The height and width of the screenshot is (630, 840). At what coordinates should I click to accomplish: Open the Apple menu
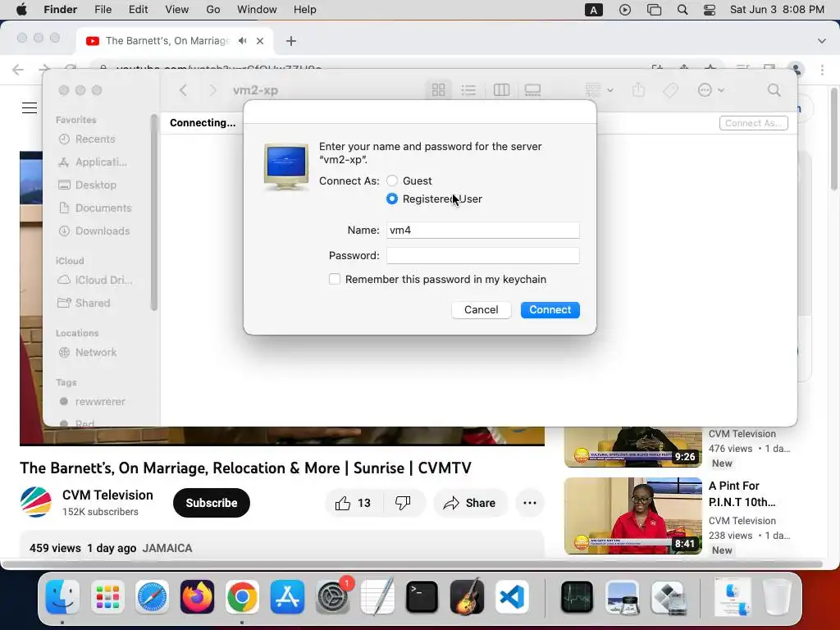point(21,10)
